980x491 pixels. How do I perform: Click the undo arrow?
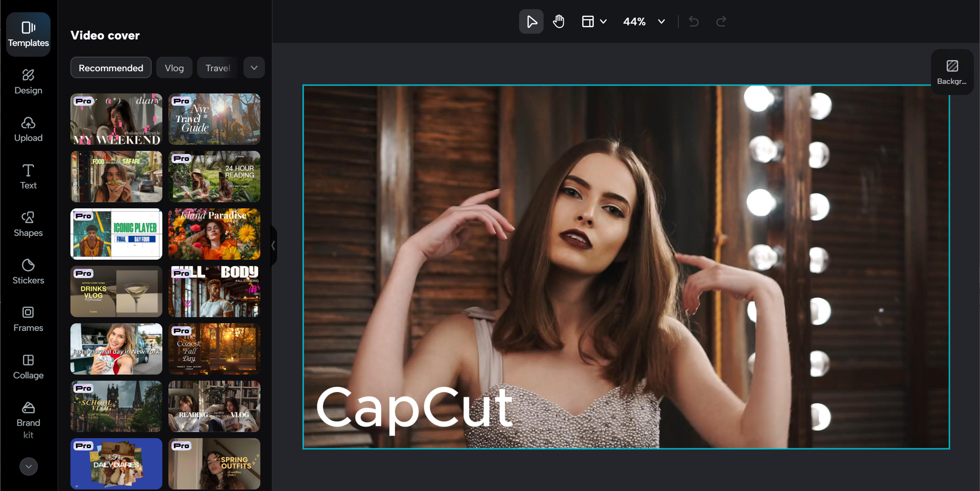694,21
